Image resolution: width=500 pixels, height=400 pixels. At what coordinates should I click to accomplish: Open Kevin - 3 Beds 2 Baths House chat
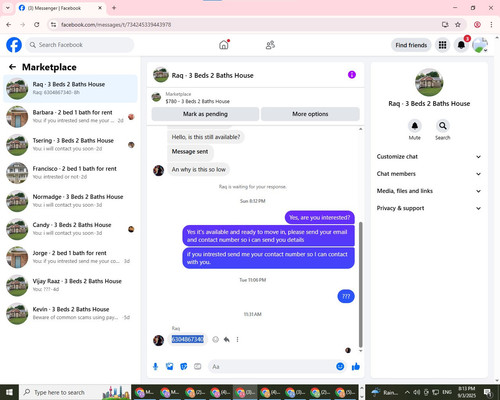point(70,313)
